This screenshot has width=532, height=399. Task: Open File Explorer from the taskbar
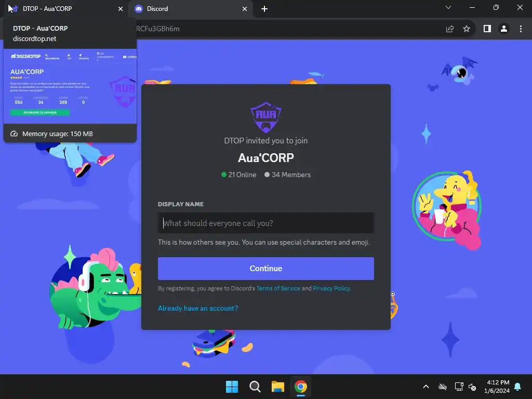pos(277,387)
